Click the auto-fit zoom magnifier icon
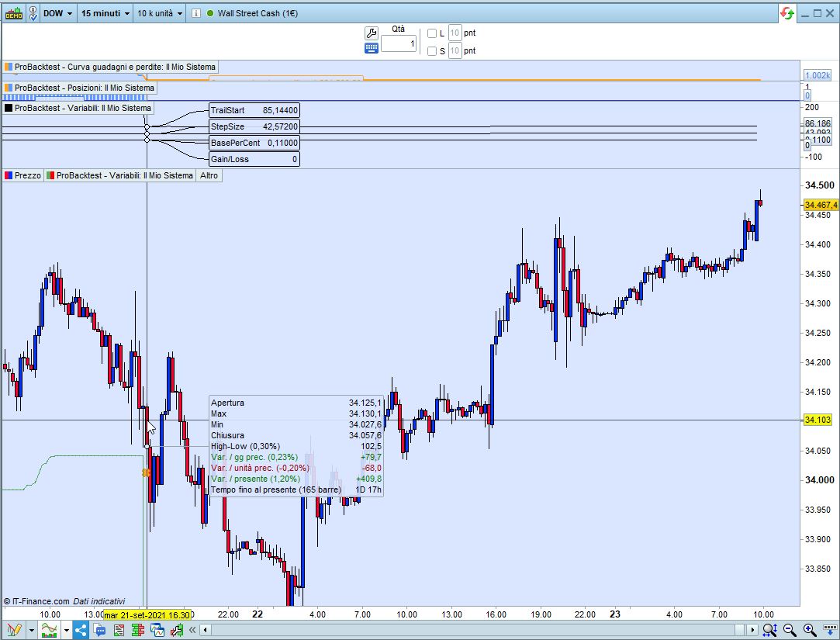Image resolution: width=840 pixels, height=640 pixels. (x=770, y=630)
